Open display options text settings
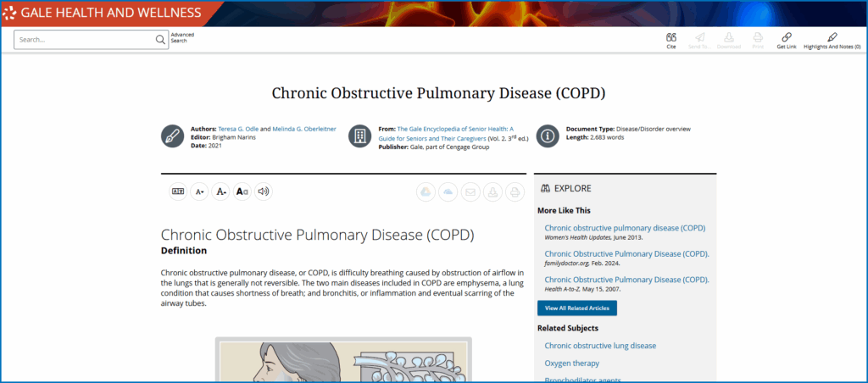 [x=242, y=191]
